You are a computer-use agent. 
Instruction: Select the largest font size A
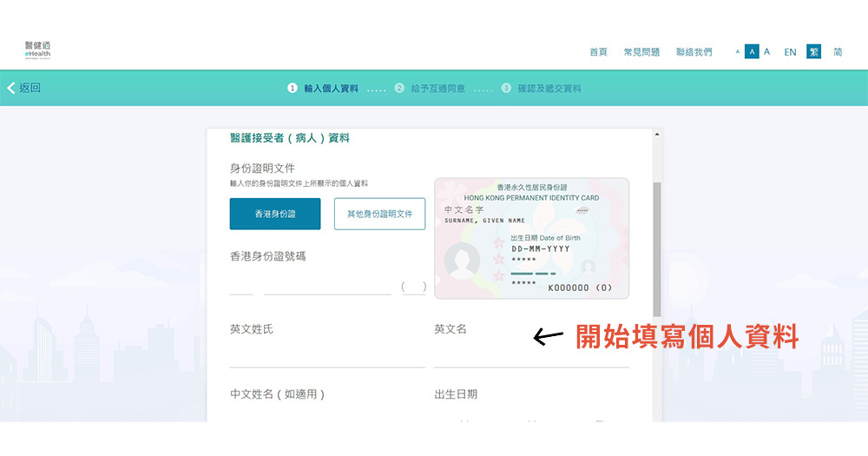(x=766, y=52)
